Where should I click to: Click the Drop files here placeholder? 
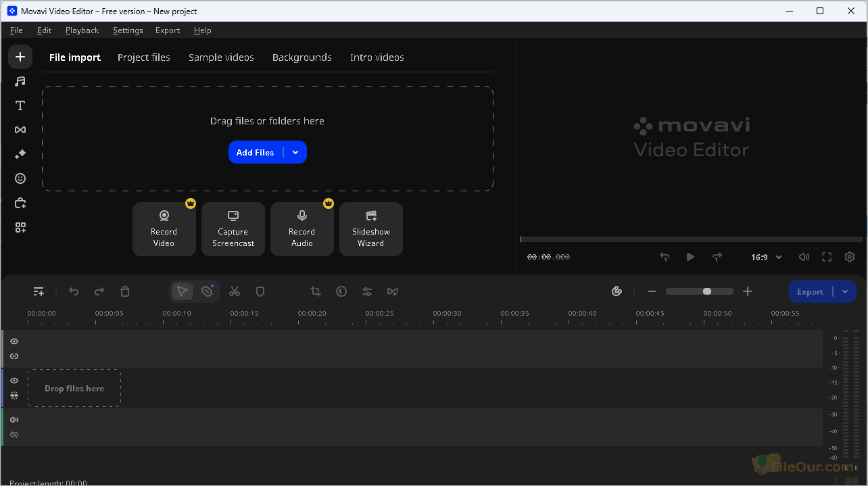click(74, 388)
